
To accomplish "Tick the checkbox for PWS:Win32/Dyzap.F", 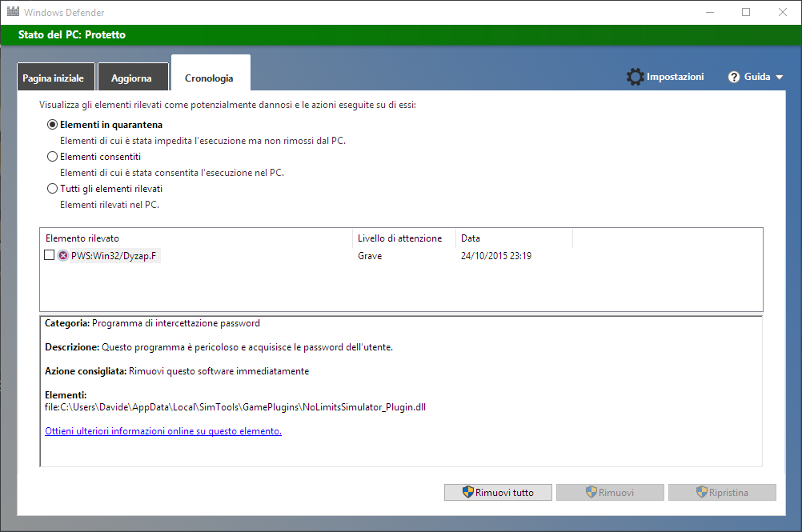I will (x=49, y=255).
